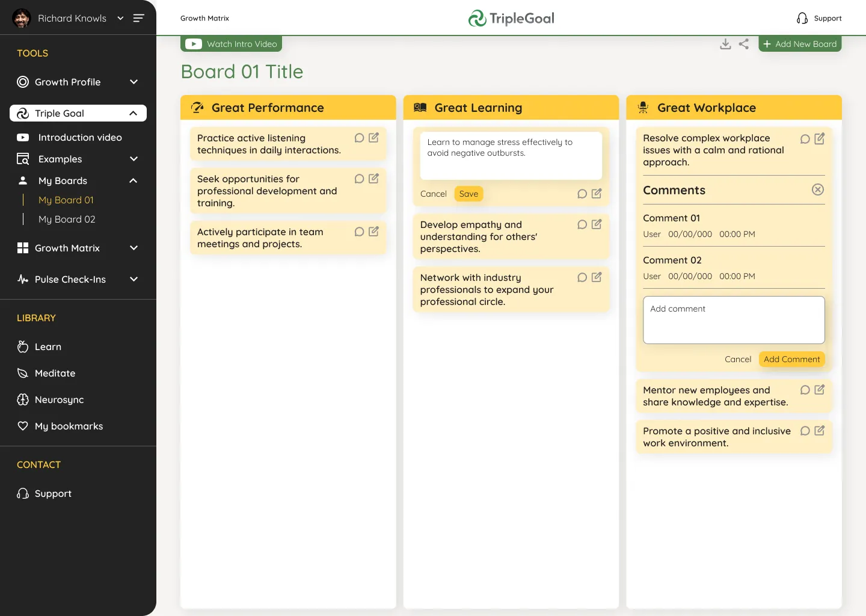Toggle the sidebar hamburger menu icon

(x=138, y=18)
